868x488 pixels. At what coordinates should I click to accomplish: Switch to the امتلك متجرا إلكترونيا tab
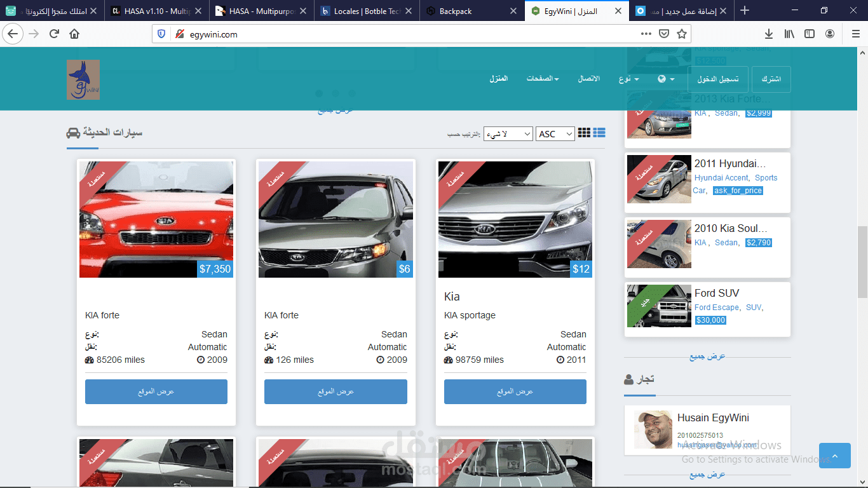[51, 11]
